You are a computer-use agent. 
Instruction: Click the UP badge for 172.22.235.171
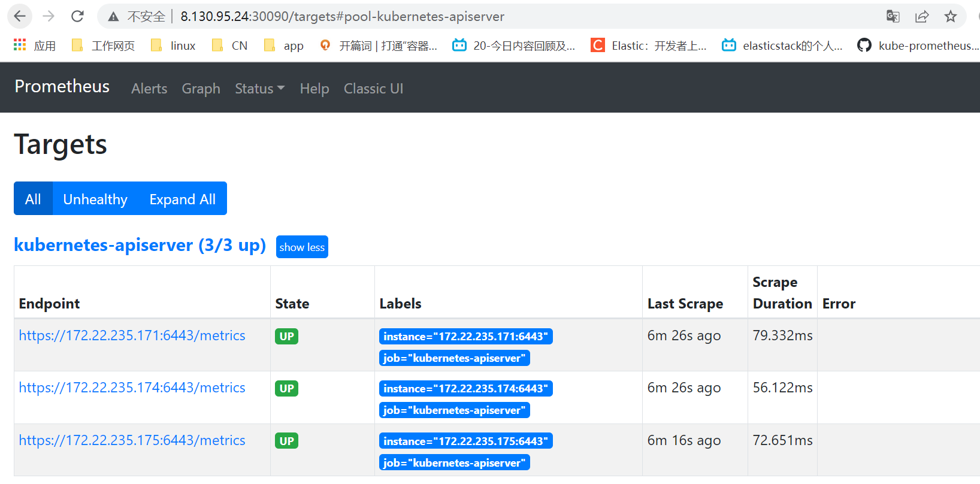287,336
